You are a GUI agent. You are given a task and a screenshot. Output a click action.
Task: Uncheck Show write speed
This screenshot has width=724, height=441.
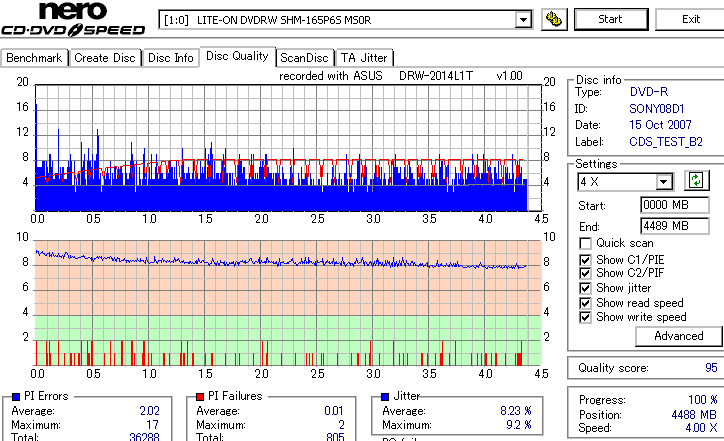pyautogui.click(x=585, y=317)
